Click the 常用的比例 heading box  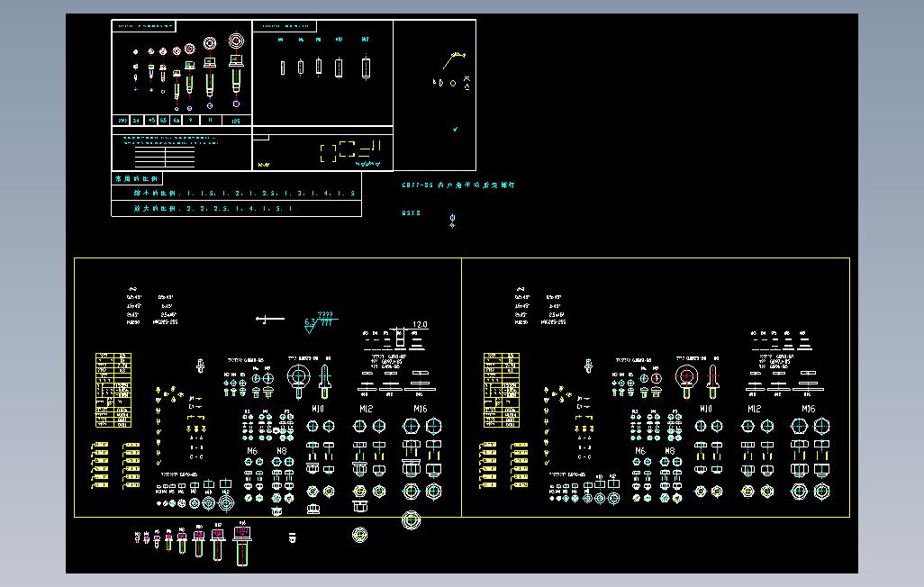point(137,178)
